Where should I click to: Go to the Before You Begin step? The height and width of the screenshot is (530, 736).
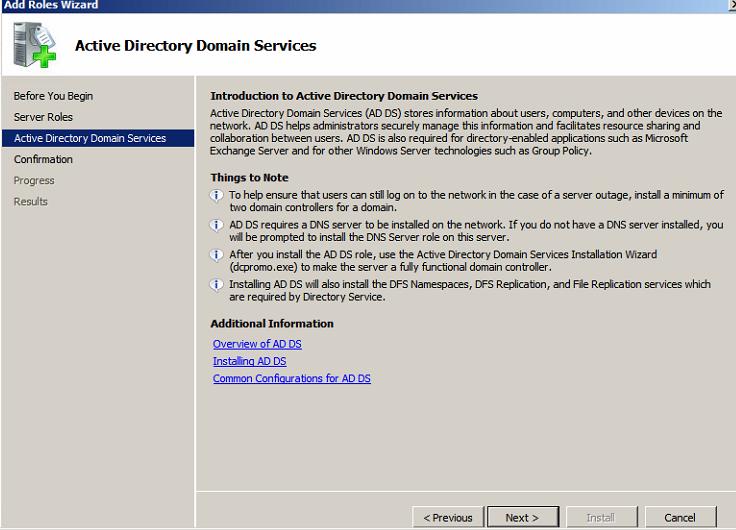(x=54, y=96)
